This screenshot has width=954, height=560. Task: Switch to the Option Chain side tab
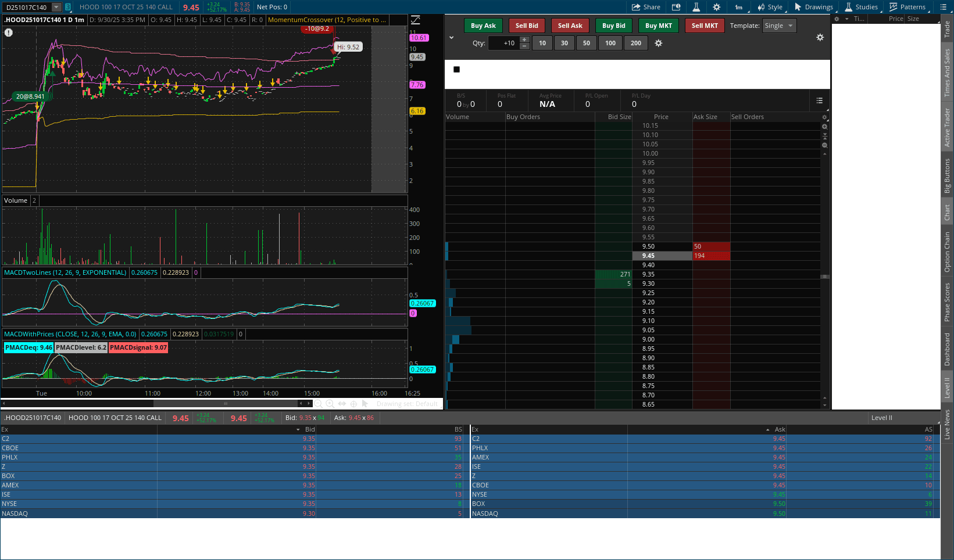pyautogui.click(x=947, y=252)
